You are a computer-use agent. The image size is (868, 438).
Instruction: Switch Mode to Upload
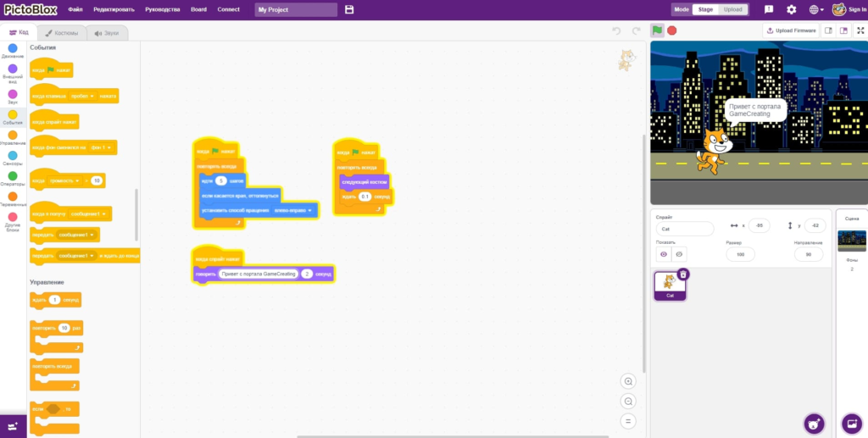[x=733, y=9]
